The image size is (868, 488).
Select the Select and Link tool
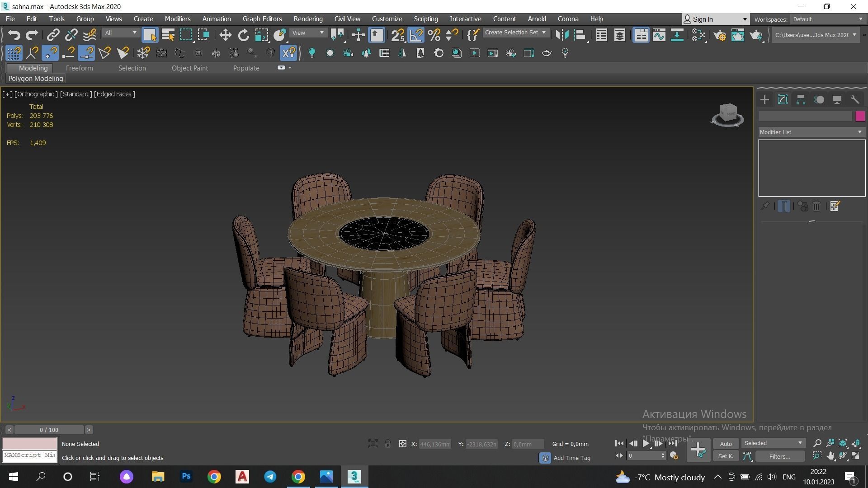point(53,35)
